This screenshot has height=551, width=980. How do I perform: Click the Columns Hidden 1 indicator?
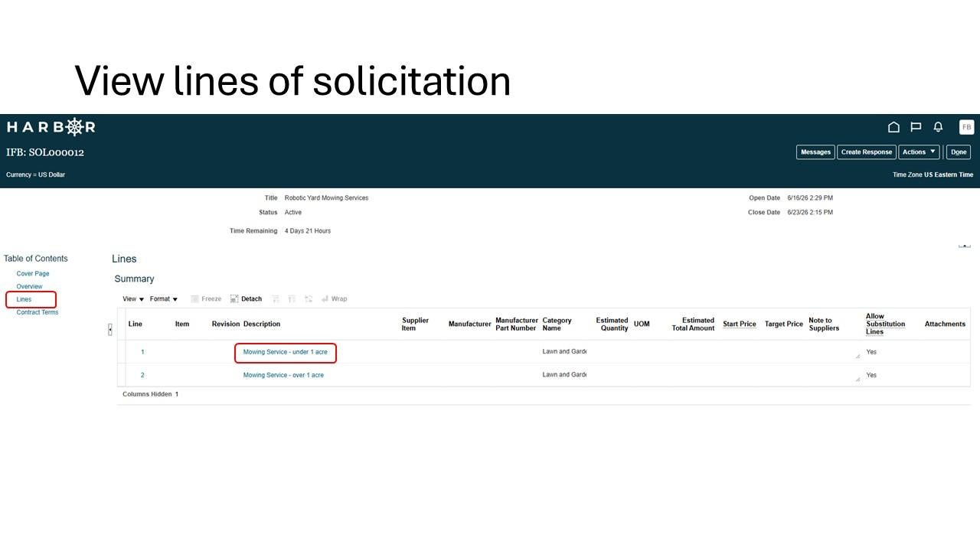pyautogui.click(x=151, y=394)
